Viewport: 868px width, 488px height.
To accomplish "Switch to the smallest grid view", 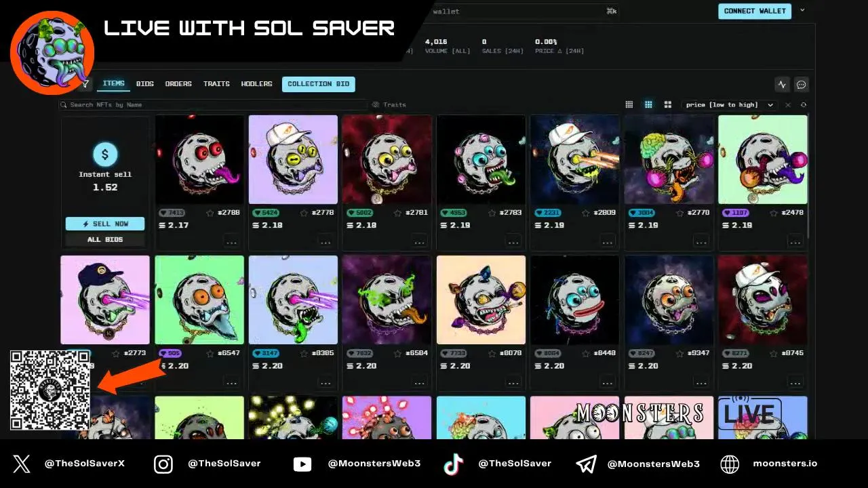I will (x=629, y=104).
